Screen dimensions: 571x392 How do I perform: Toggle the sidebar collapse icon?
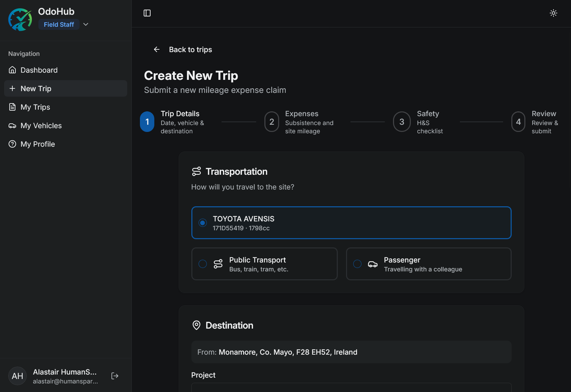point(147,13)
